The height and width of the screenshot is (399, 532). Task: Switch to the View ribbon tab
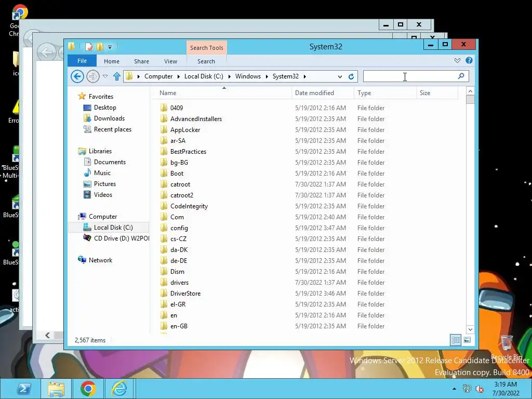tap(170, 61)
